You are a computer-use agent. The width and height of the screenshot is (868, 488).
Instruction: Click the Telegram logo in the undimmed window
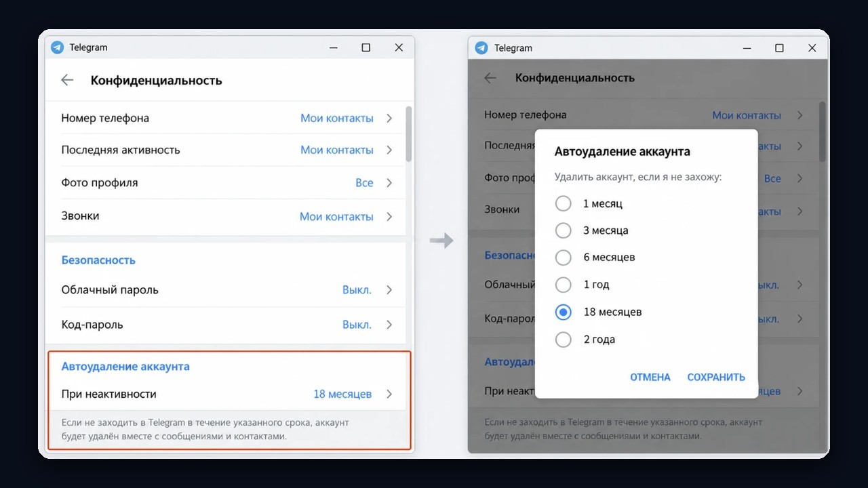coord(58,47)
